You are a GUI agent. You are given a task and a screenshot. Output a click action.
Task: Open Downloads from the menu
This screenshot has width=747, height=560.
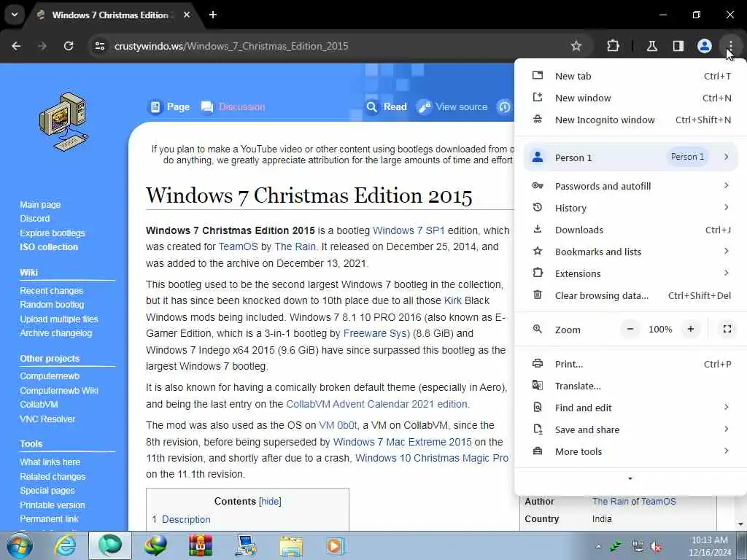631,230
